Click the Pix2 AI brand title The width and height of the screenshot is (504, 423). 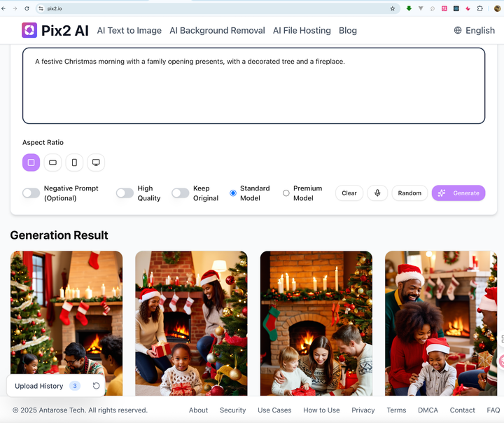tap(65, 31)
